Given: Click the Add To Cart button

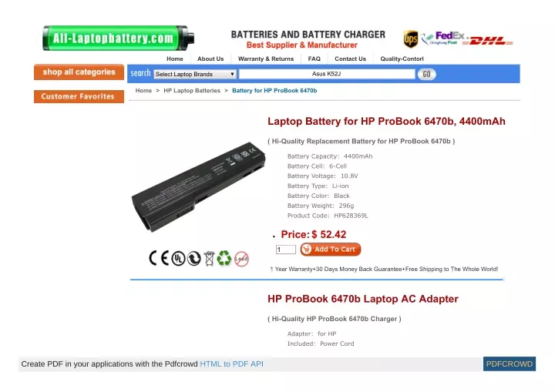Looking at the screenshot, I should click(x=331, y=249).
